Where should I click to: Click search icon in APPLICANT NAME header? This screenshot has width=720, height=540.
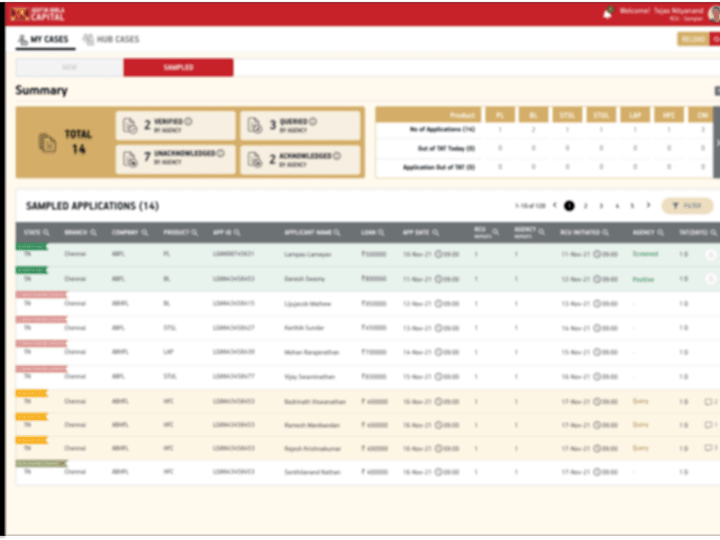coord(337,233)
